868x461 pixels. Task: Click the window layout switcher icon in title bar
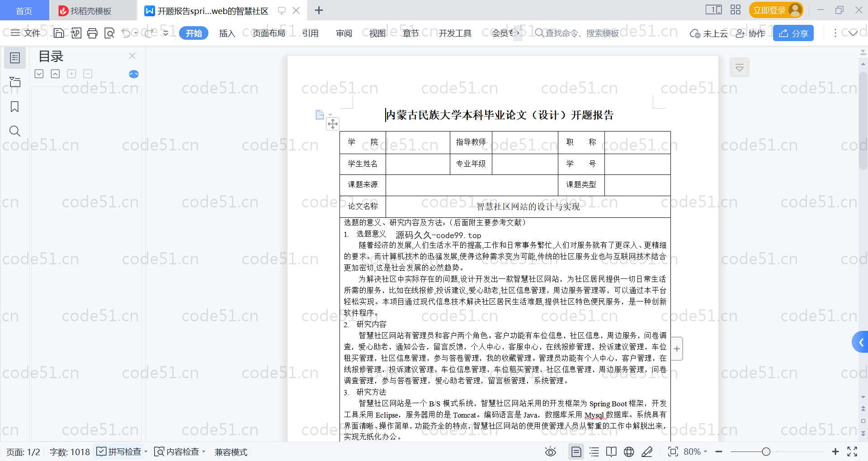713,10
